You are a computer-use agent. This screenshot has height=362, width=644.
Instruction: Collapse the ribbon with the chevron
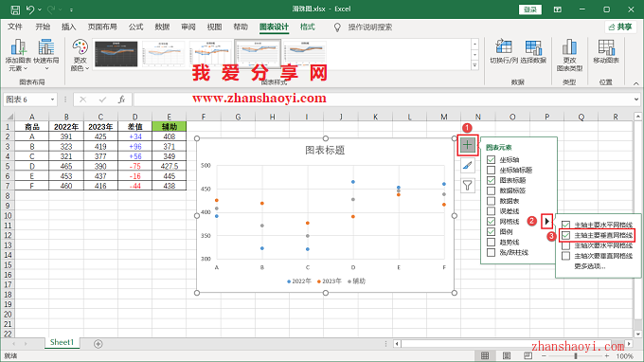point(635,83)
